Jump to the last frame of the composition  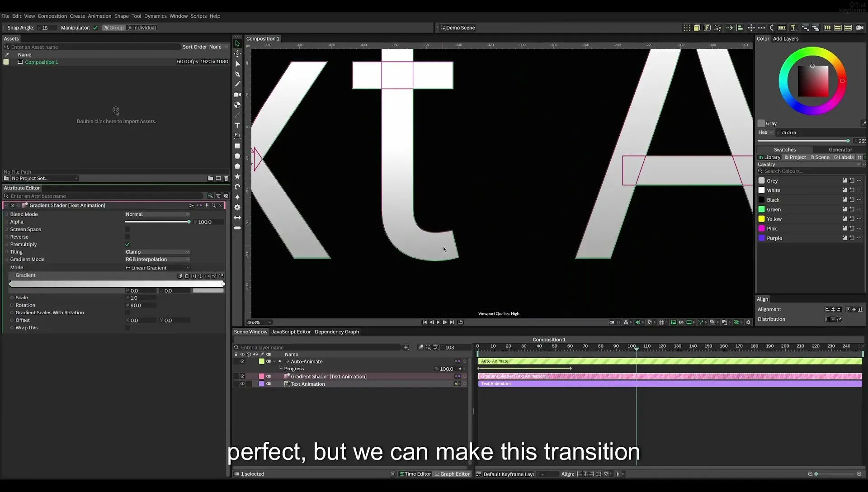point(452,322)
